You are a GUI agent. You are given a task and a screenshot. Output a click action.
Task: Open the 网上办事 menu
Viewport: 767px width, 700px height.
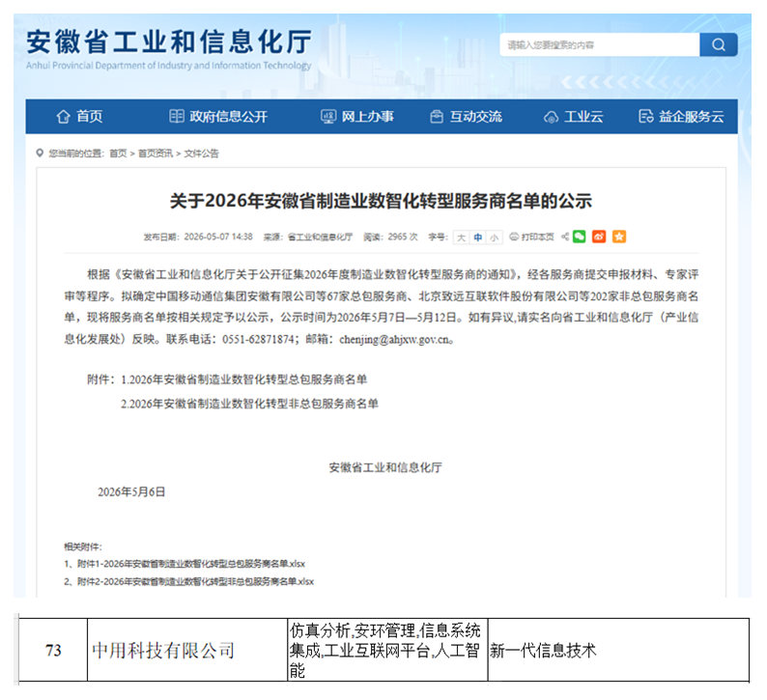357,117
